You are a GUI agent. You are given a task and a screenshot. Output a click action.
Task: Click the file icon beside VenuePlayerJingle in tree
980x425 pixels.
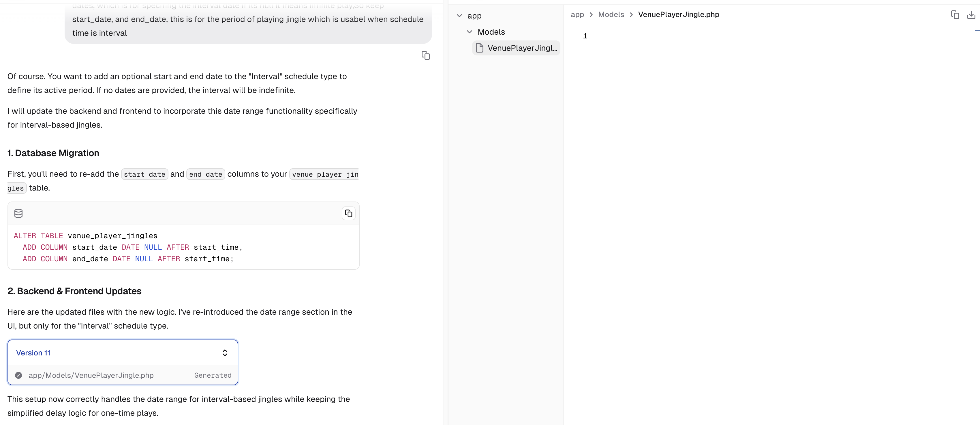(x=480, y=48)
